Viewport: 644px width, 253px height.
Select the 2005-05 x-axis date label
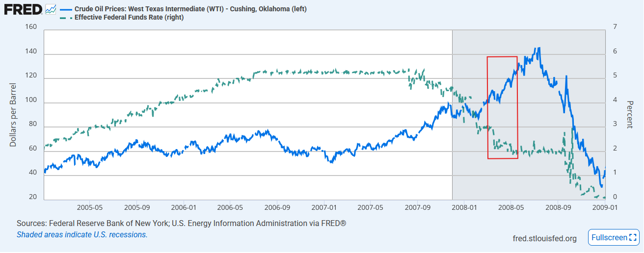pos(89,207)
